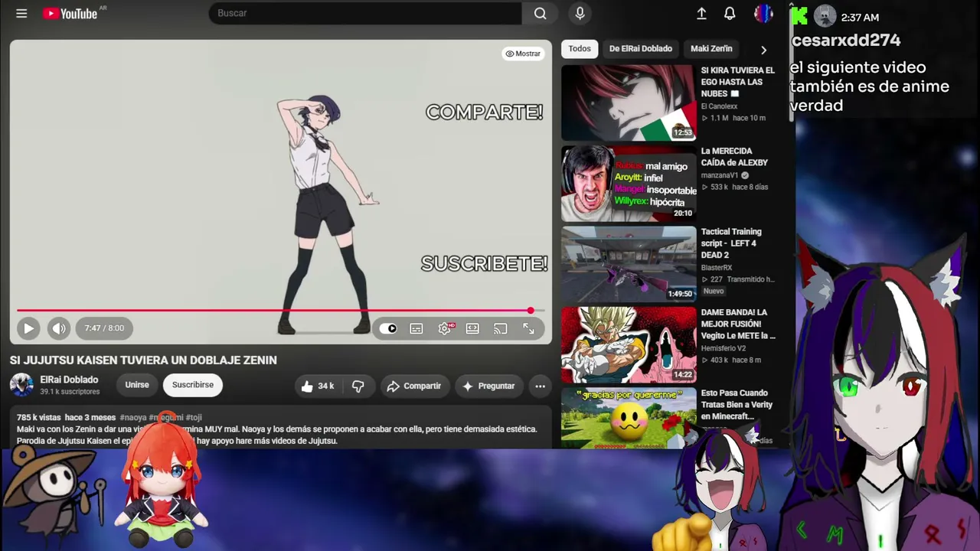
Task: Open the SI KIRA TUVIERA EL EGO thumbnail
Action: [x=629, y=103]
